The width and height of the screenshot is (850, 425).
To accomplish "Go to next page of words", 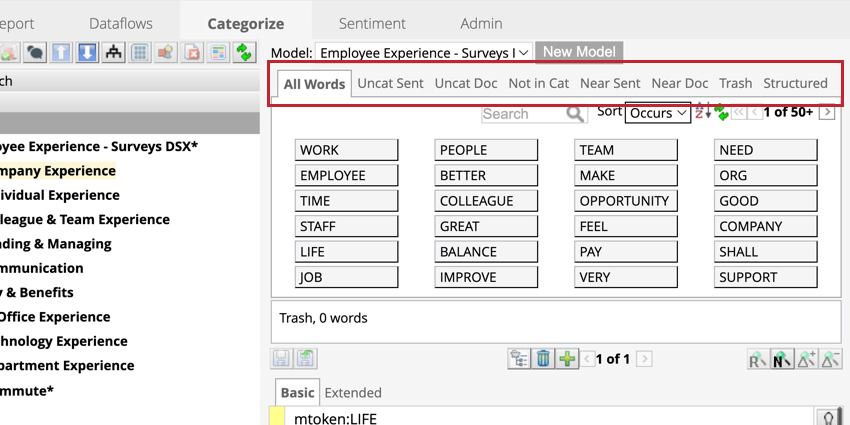I will pos(827,113).
